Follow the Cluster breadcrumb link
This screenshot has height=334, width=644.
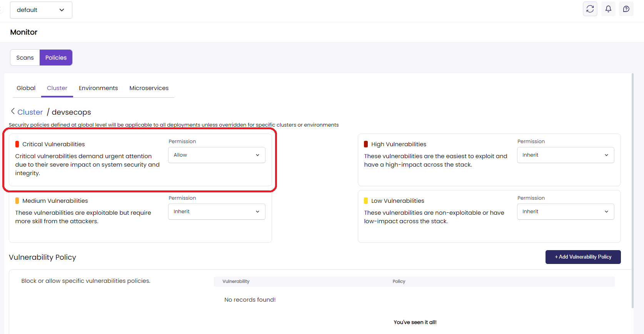(30, 112)
